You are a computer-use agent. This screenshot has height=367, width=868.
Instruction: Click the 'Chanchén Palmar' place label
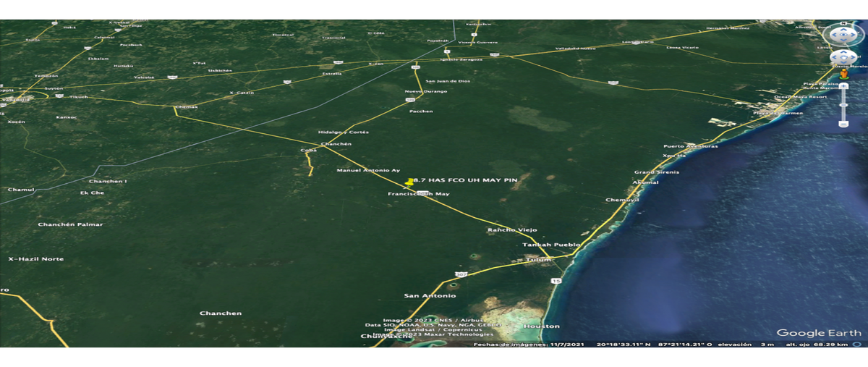point(70,224)
